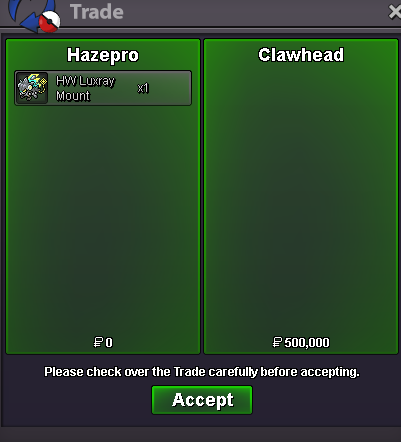Click the HW Luxray Mount name text
The image size is (401, 442).
pos(85,88)
